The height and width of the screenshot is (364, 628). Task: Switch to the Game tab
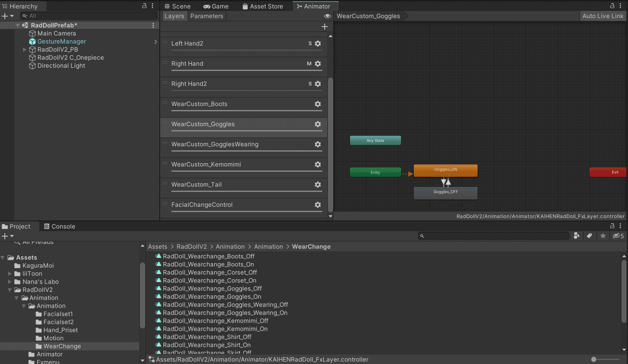tap(216, 6)
